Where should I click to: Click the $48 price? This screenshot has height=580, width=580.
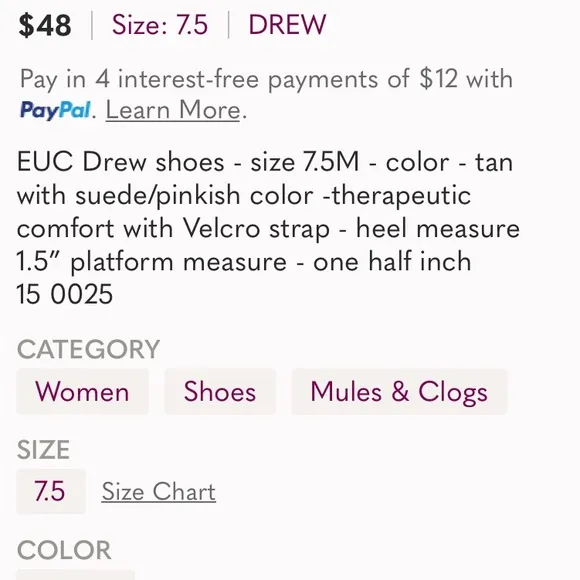45,25
